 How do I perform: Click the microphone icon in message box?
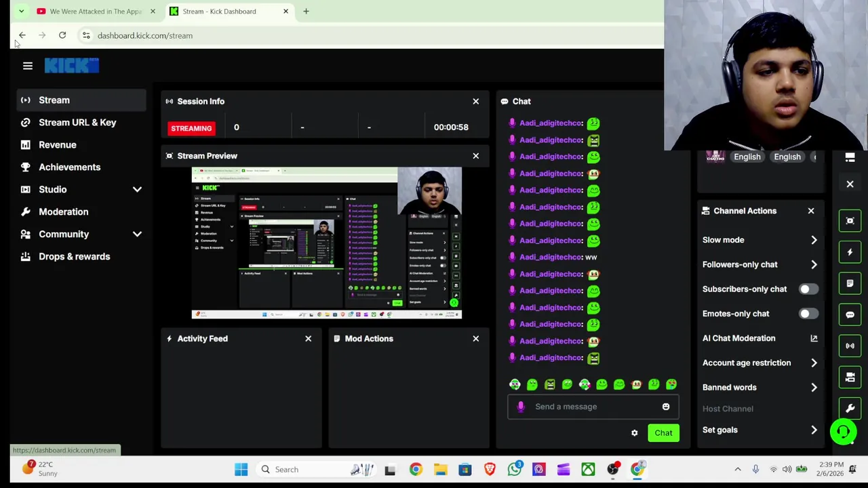click(521, 407)
